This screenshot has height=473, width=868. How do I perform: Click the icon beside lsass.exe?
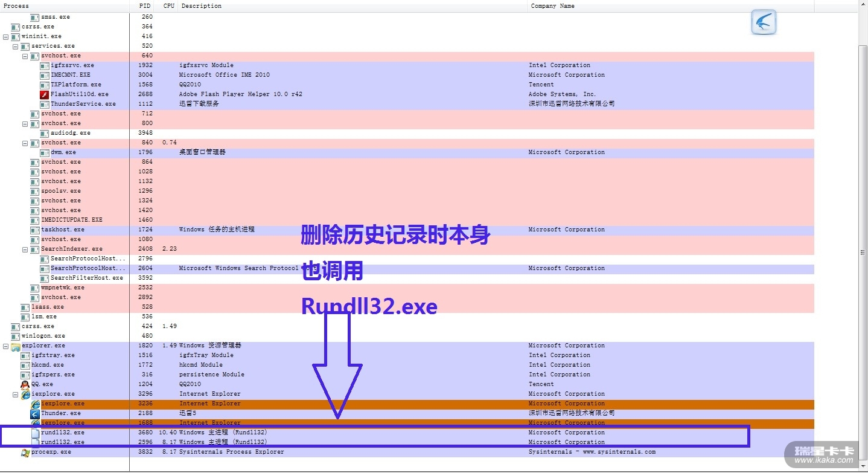click(x=25, y=307)
